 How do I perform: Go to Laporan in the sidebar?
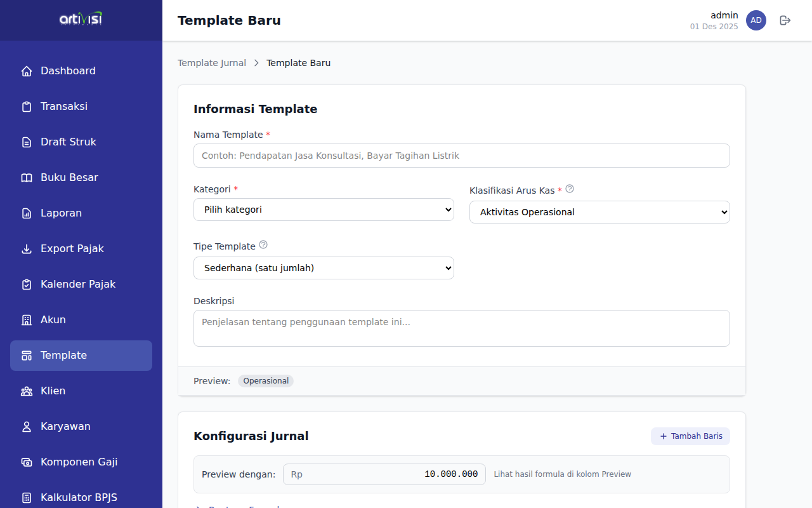click(61, 213)
